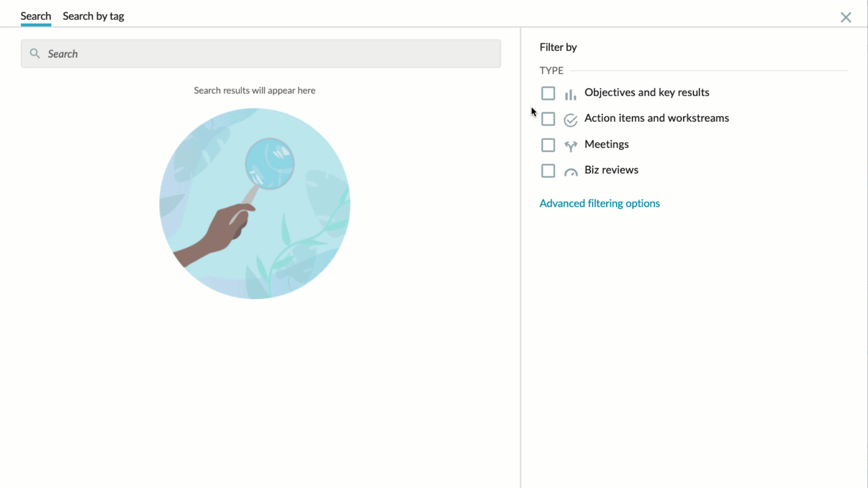Click the checkmark Action items icon
Screen dimensions: 868x488
(x=571, y=120)
